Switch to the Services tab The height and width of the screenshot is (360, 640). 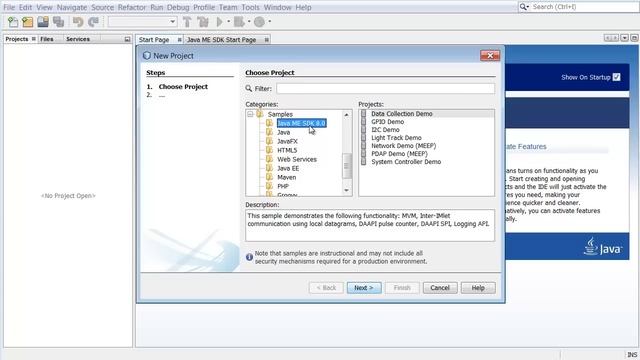[78, 39]
